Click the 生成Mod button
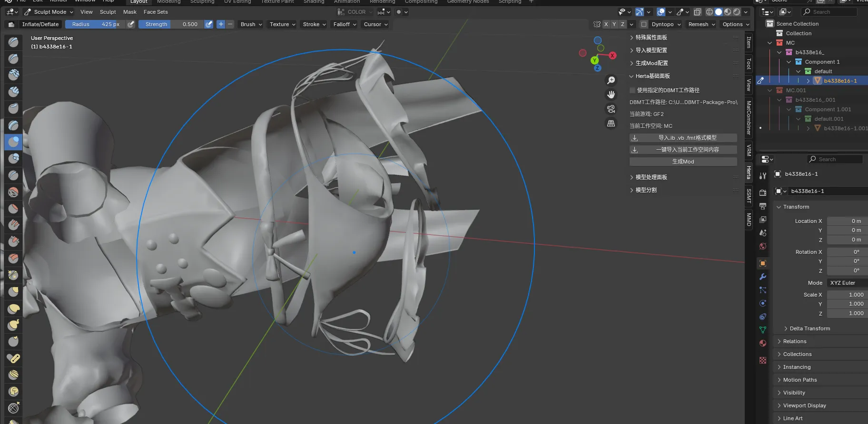Image resolution: width=868 pixels, height=424 pixels. (x=683, y=162)
